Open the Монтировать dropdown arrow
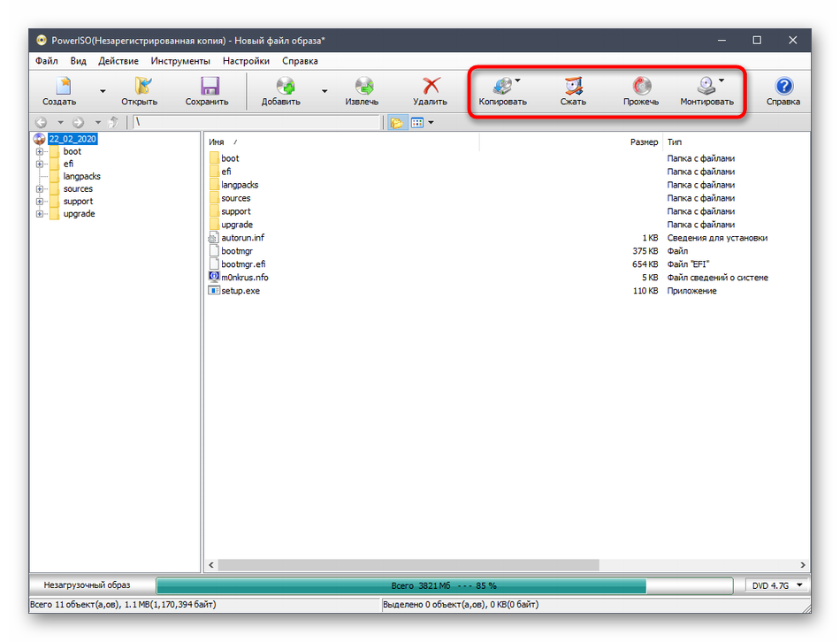Viewport: 840px width, 642px height. [722, 81]
